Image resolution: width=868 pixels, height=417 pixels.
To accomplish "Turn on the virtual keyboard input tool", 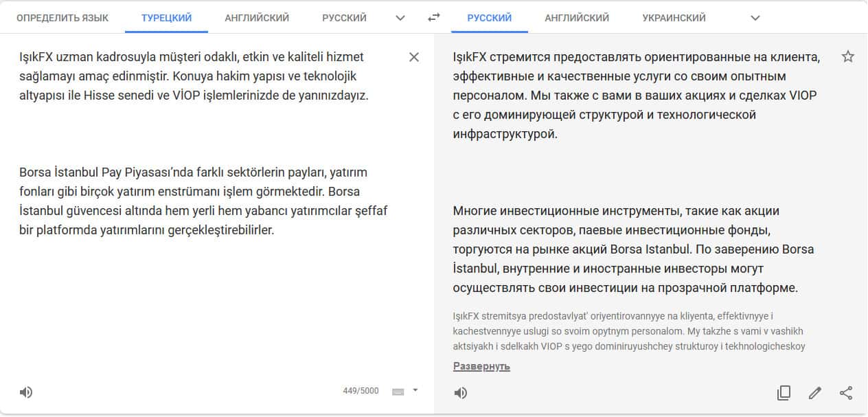I will point(398,392).
